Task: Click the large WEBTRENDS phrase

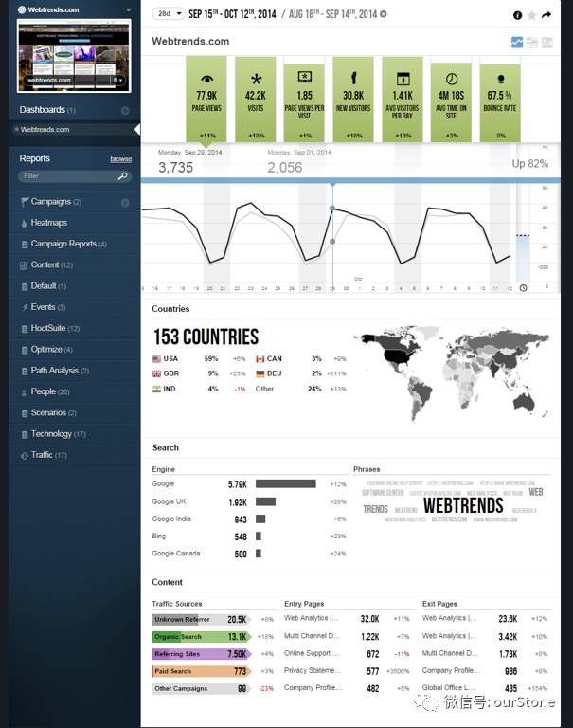Action: click(x=463, y=505)
